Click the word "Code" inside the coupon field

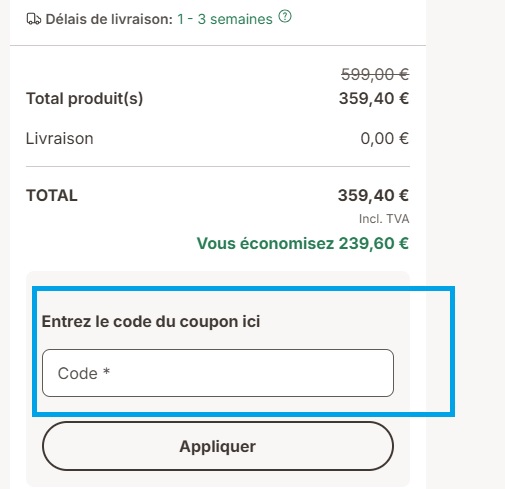click(x=78, y=373)
